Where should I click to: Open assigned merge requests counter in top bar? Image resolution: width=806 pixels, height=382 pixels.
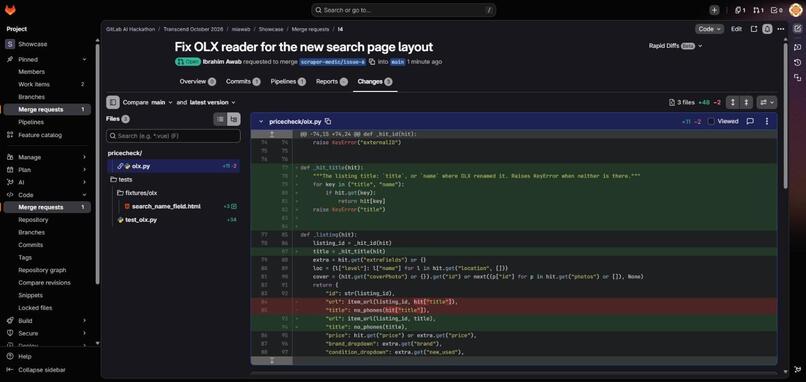pos(758,10)
